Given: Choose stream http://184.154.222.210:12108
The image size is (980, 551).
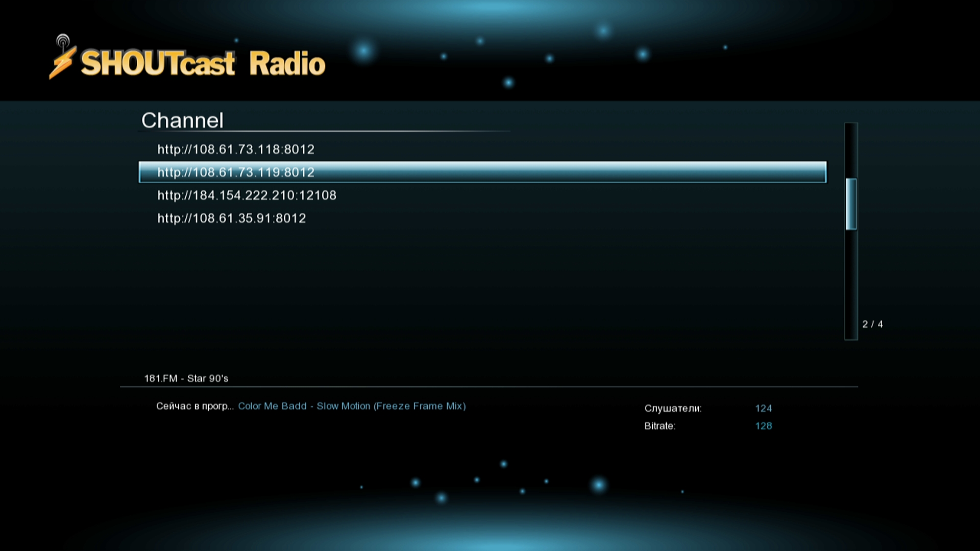Looking at the screenshot, I should click(x=247, y=195).
